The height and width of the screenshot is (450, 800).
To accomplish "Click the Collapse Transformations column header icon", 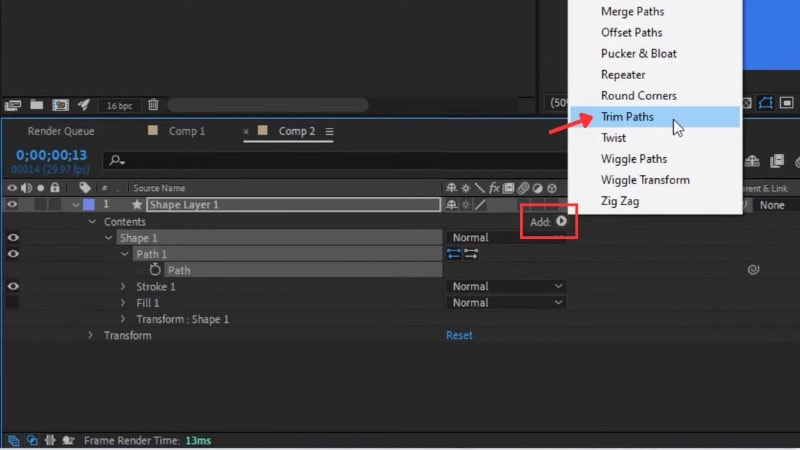I will tap(466, 188).
